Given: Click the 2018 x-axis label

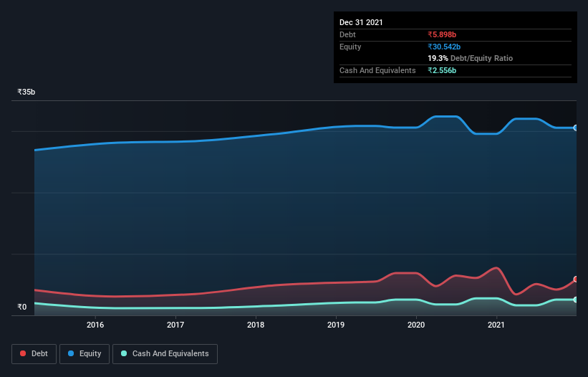Looking at the screenshot, I should click(x=256, y=325).
